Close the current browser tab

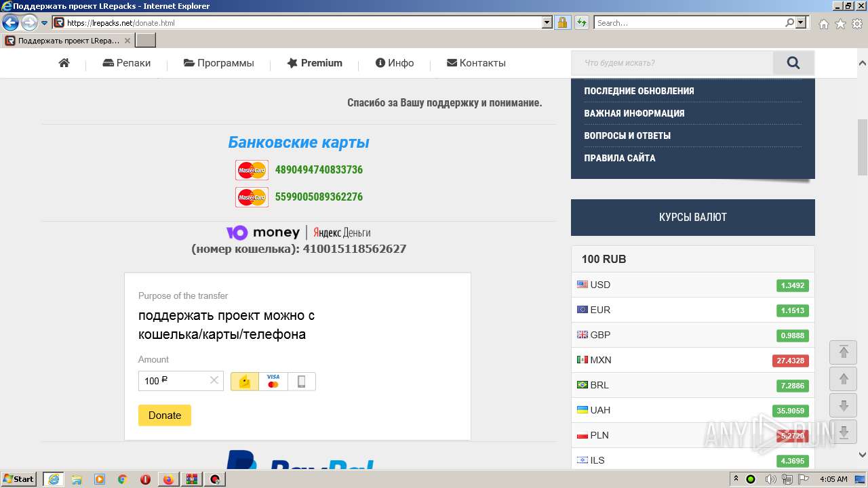pos(127,41)
